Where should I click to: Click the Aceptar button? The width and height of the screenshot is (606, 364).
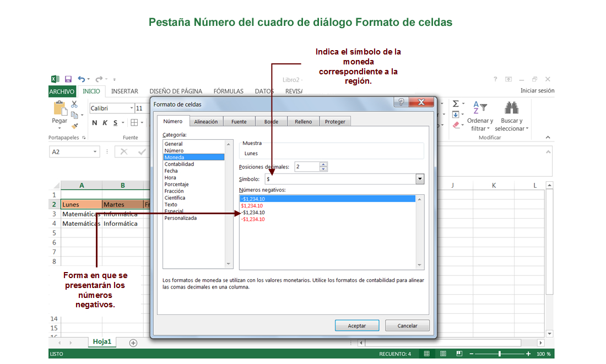[357, 326]
